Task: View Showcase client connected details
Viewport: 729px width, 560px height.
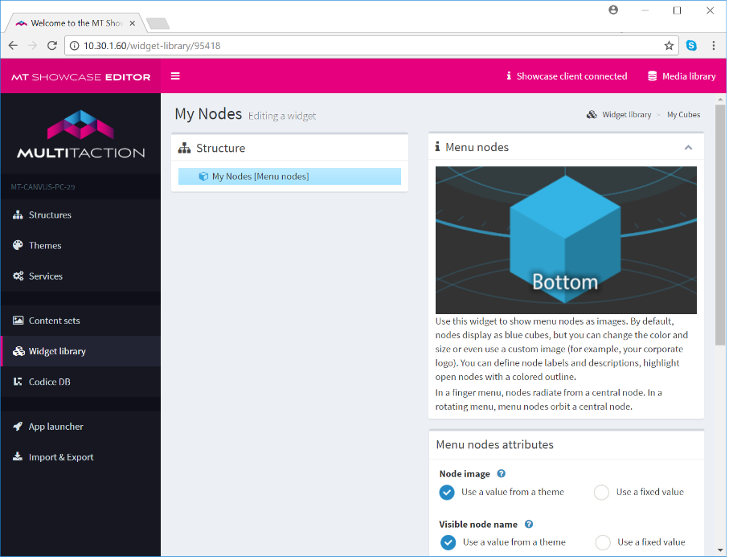Action: [567, 76]
